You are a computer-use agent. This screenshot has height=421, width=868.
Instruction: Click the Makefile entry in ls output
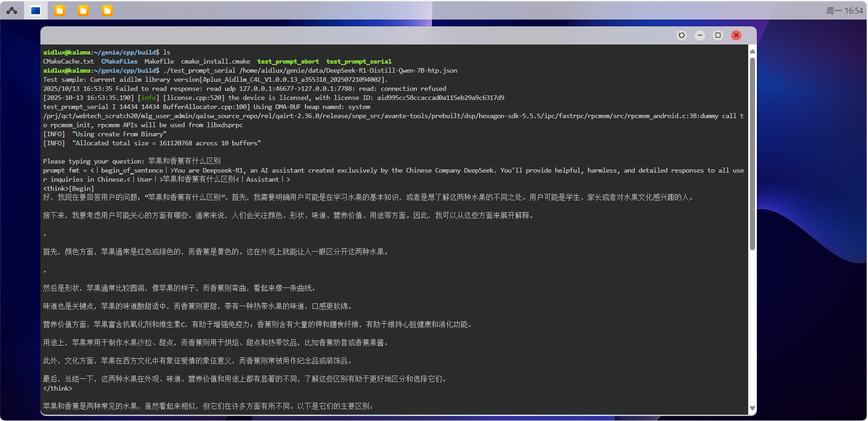[159, 61]
